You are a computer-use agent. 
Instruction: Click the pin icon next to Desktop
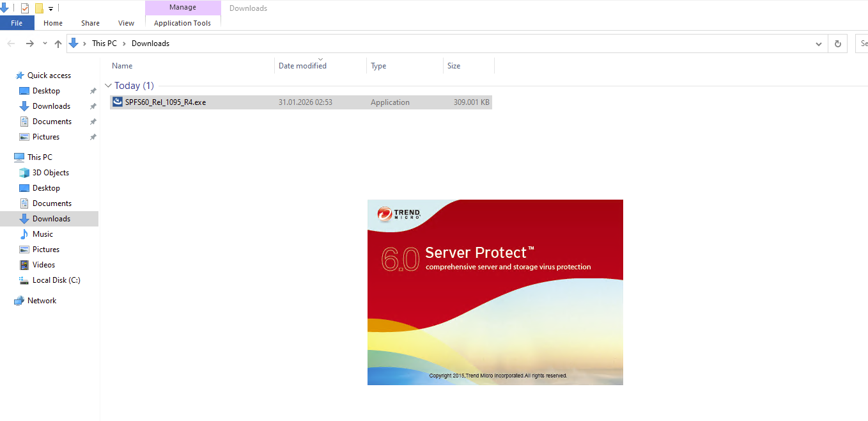pos(93,91)
